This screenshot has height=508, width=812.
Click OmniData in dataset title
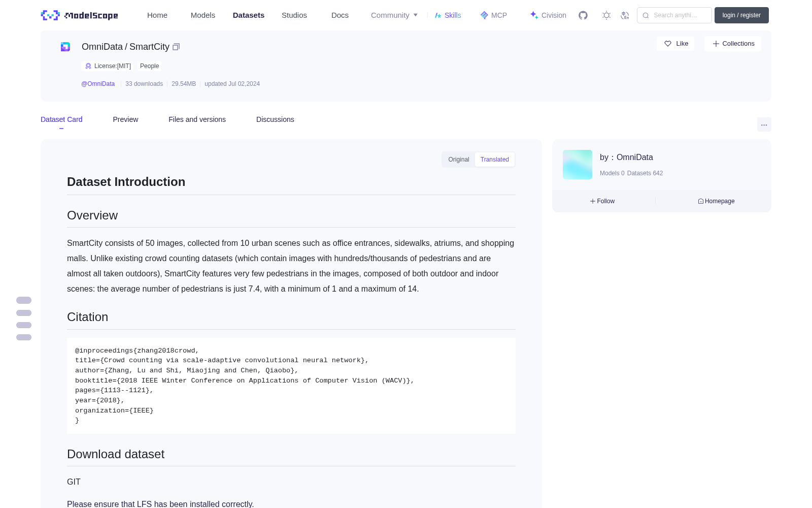coord(102,47)
